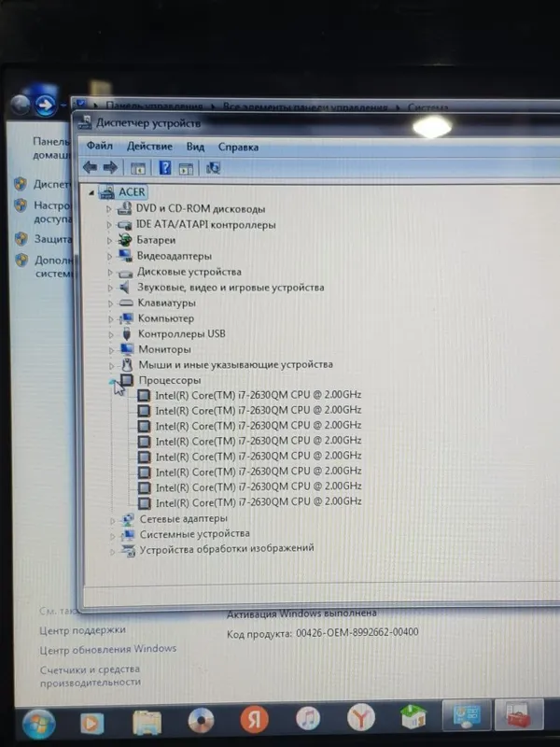Click the scan for hardware changes icon
Screen dimensions: 560x747
[213, 168]
